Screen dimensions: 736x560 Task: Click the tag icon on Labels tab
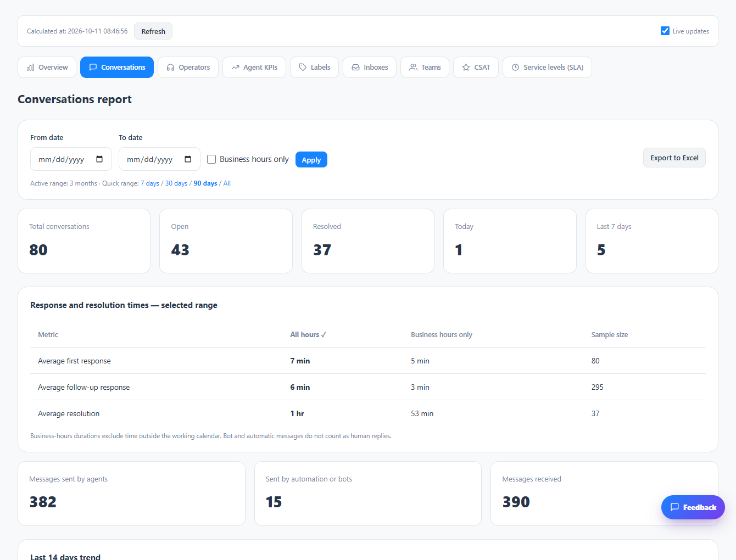click(x=303, y=68)
